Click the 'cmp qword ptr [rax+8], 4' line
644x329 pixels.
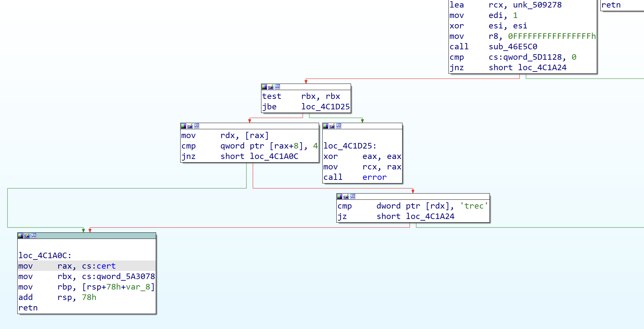[x=250, y=146]
